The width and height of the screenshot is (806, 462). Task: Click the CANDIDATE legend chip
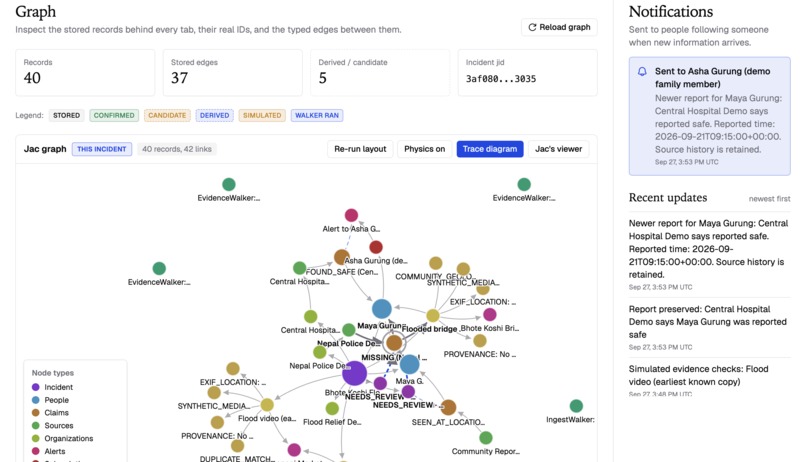pyautogui.click(x=167, y=116)
